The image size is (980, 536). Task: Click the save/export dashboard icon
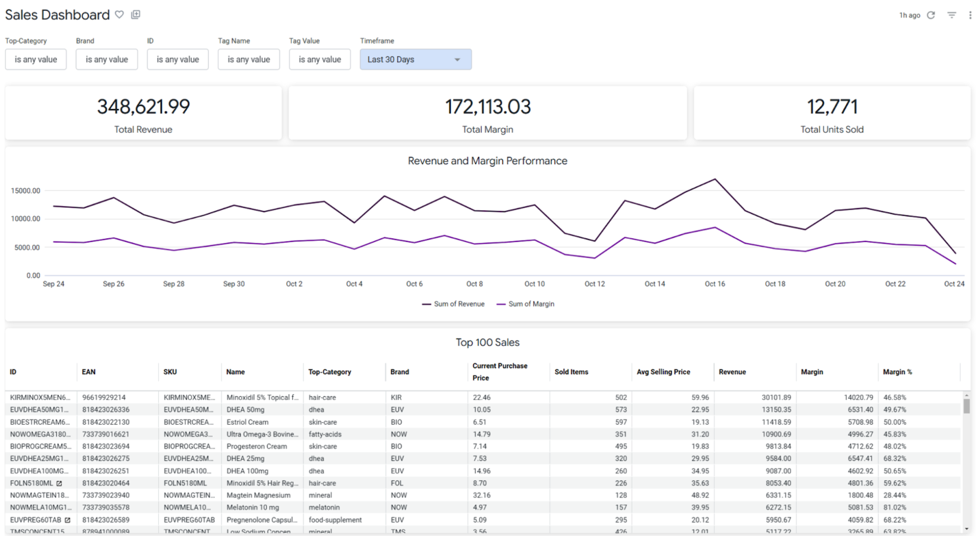136,14
